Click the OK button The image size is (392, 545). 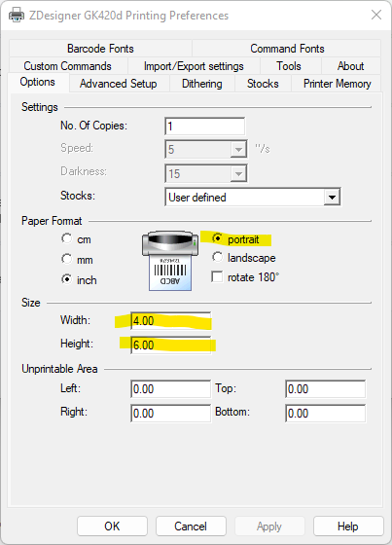click(112, 527)
